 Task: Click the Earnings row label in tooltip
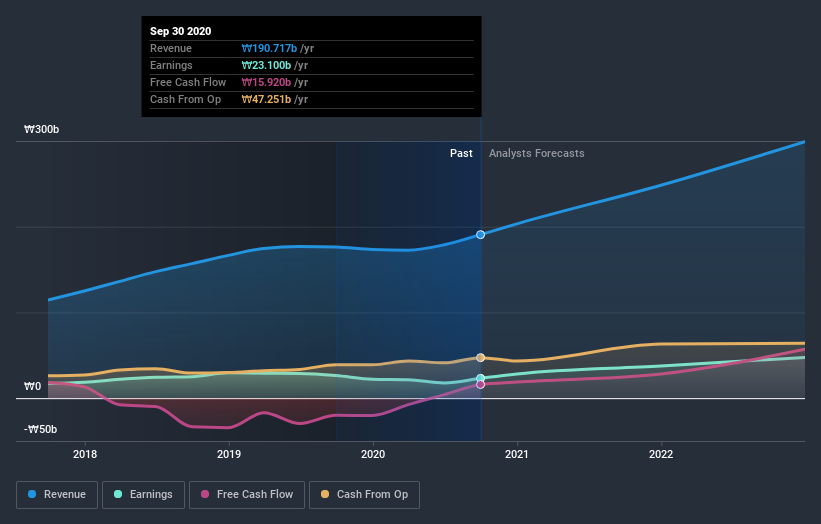(x=171, y=65)
